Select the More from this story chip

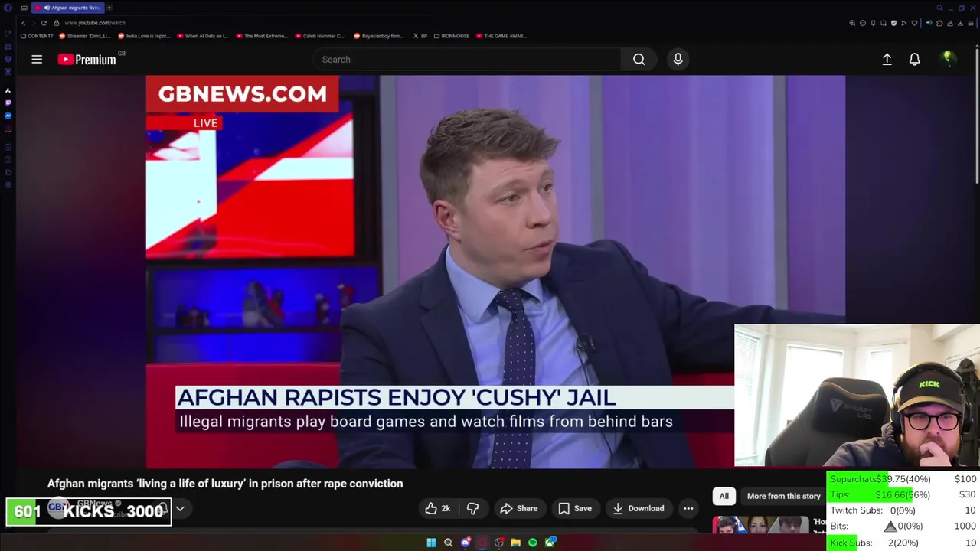[x=783, y=496]
